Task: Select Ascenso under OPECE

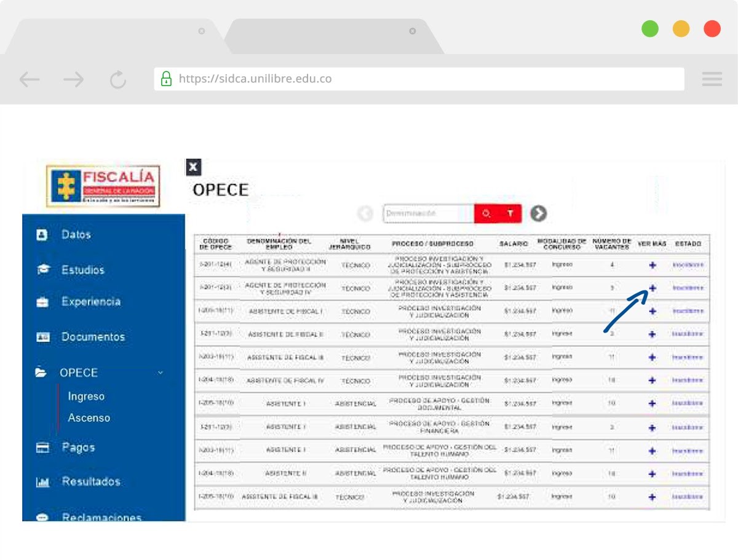Action: tap(89, 418)
